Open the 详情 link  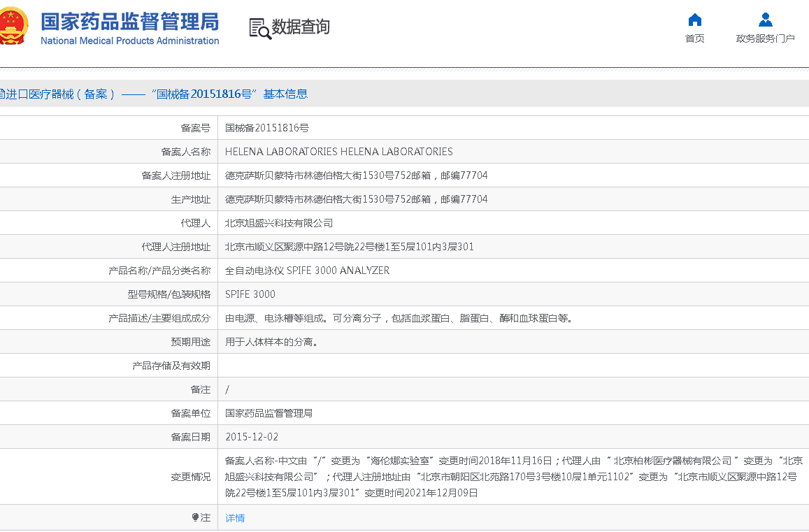[x=235, y=518]
